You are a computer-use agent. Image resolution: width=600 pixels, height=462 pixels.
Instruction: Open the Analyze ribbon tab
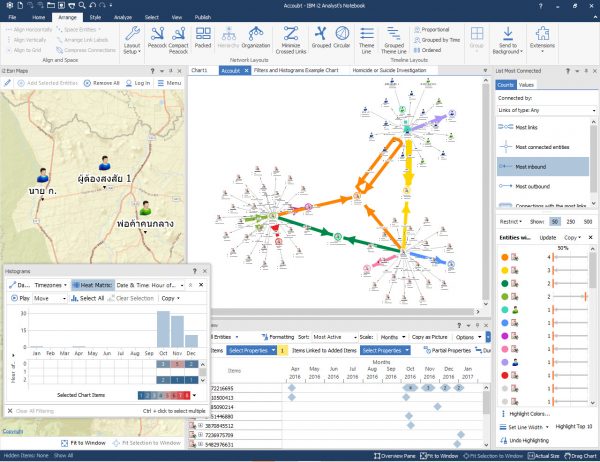tap(123, 17)
